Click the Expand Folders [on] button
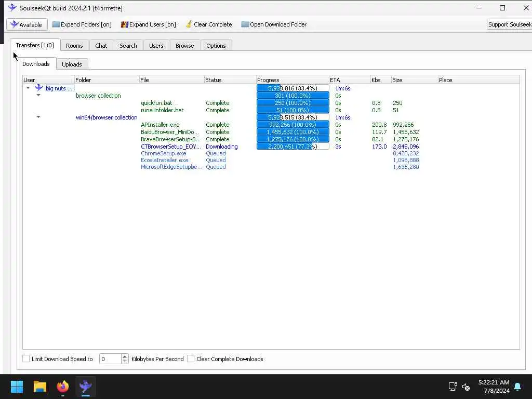 coord(82,24)
